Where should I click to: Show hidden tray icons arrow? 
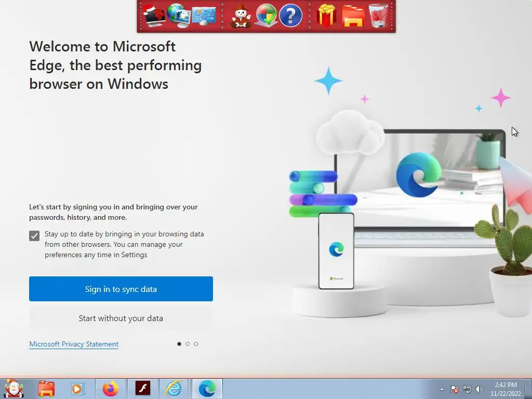click(x=442, y=389)
